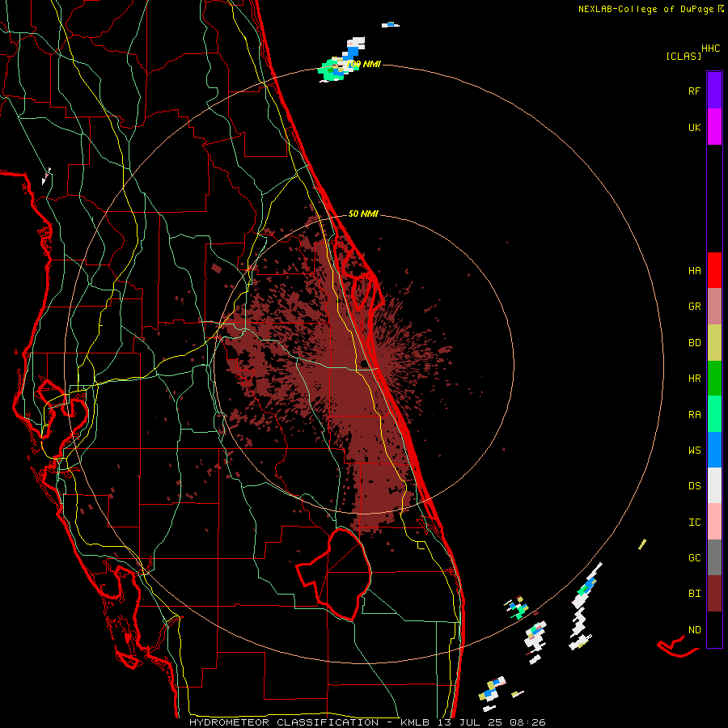
Task: Select the brown BI legend swatch
Action: [714, 594]
